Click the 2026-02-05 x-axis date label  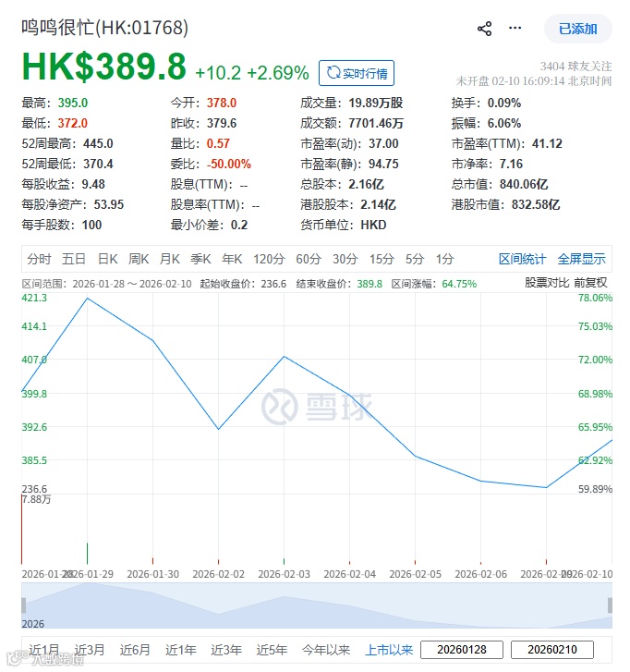[415, 574]
